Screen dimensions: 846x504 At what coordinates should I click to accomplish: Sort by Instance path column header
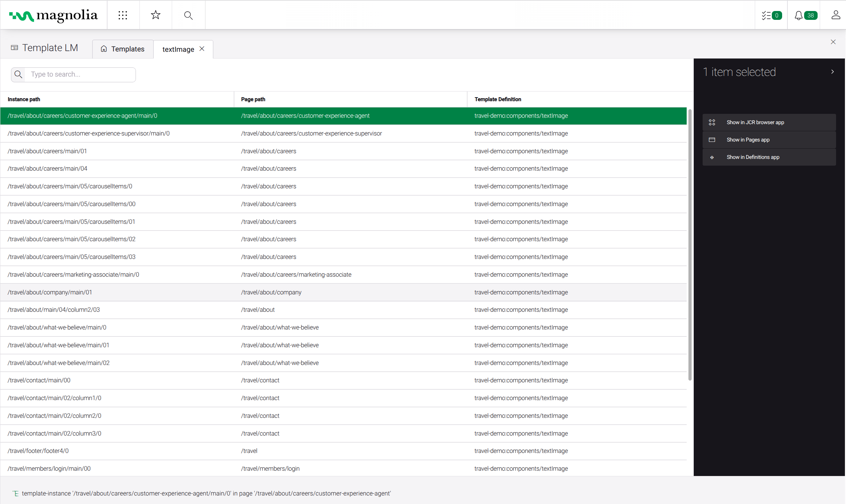click(24, 99)
